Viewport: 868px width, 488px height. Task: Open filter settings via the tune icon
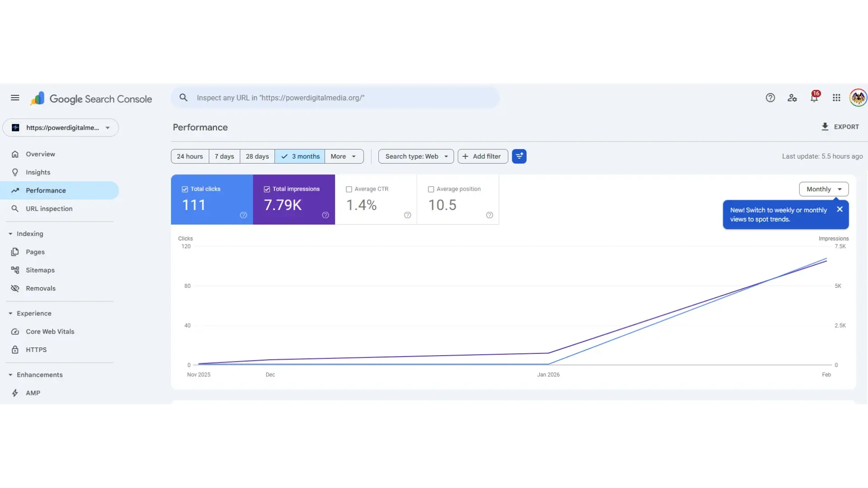pyautogui.click(x=519, y=156)
